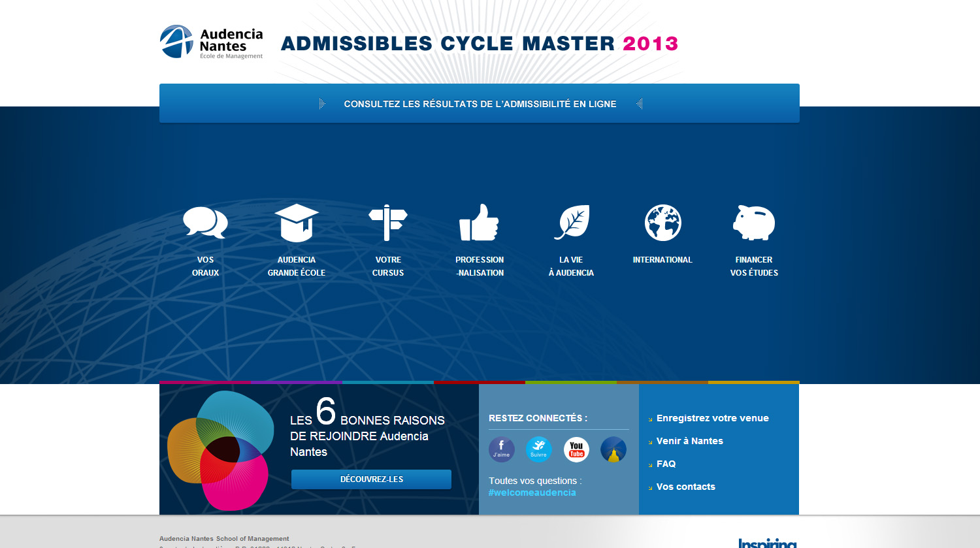Viewport: 980px width, 548px height.
Task: Click the right-pointing arrow left of the banner text
Action: (322, 103)
